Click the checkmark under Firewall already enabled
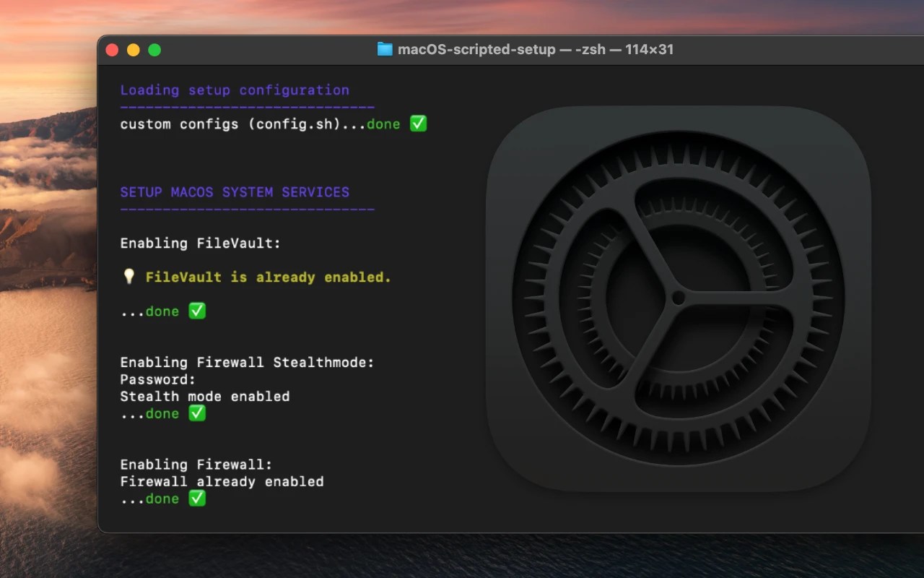The height and width of the screenshot is (578, 924). click(x=197, y=499)
